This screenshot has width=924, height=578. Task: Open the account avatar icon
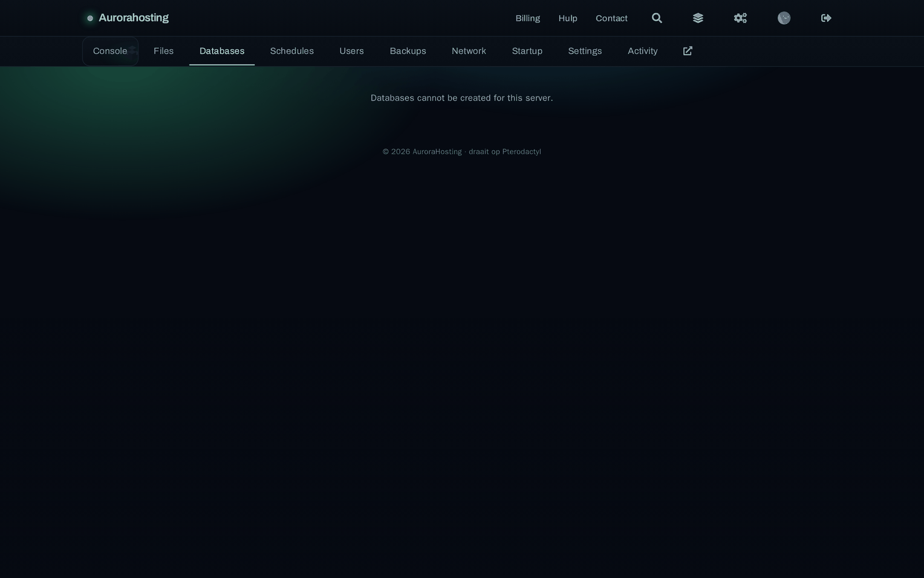[x=784, y=18]
